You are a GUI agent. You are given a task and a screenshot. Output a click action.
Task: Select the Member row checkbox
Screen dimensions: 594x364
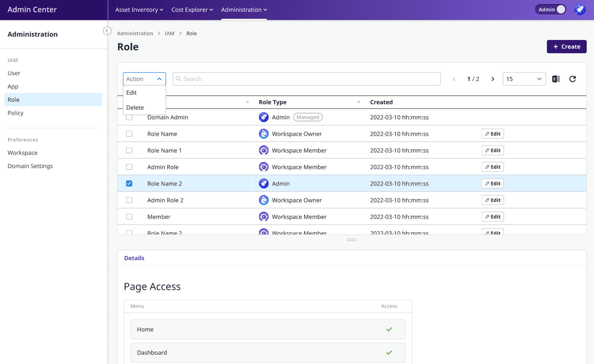(129, 217)
